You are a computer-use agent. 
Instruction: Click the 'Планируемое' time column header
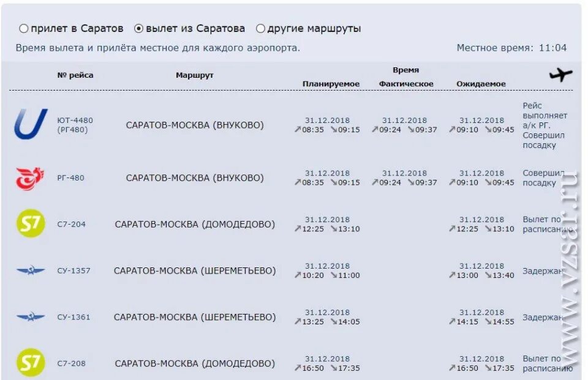pyautogui.click(x=331, y=84)
